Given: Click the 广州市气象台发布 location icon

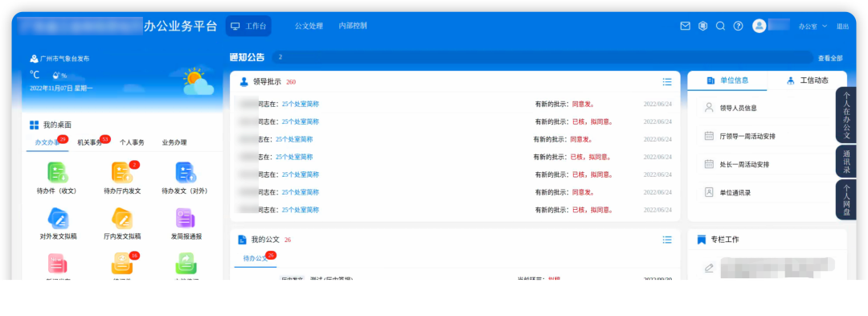Looking at the screenshot, I should tap(35, 59).
